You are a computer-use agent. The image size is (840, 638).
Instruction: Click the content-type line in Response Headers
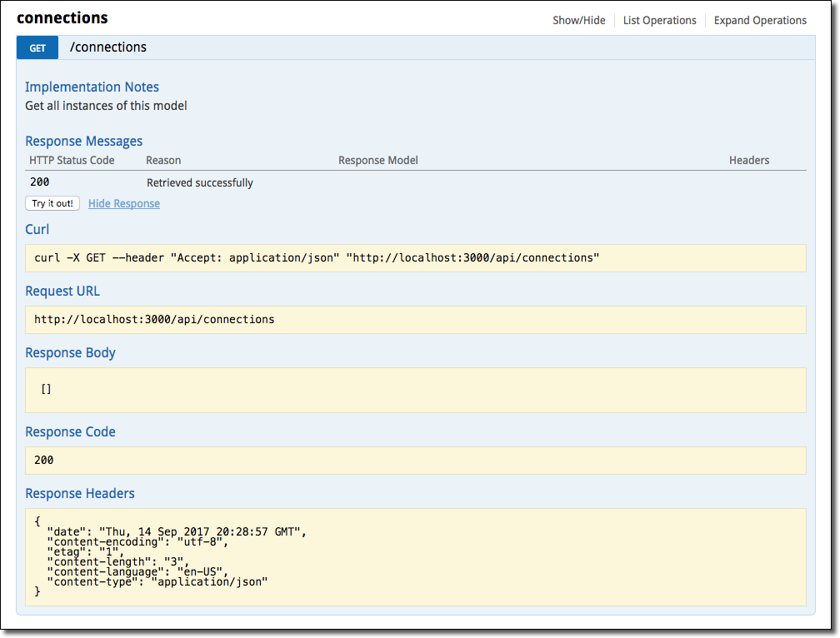tap(157, 582)
